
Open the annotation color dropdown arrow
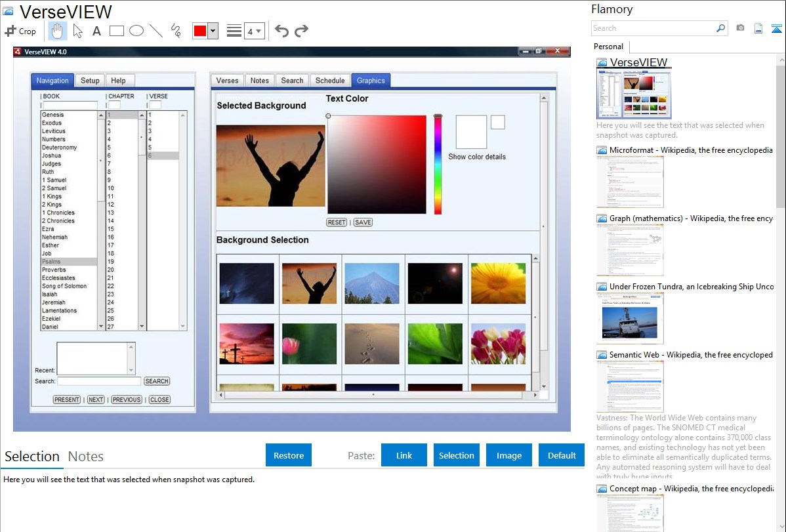[x=213, y=31]
